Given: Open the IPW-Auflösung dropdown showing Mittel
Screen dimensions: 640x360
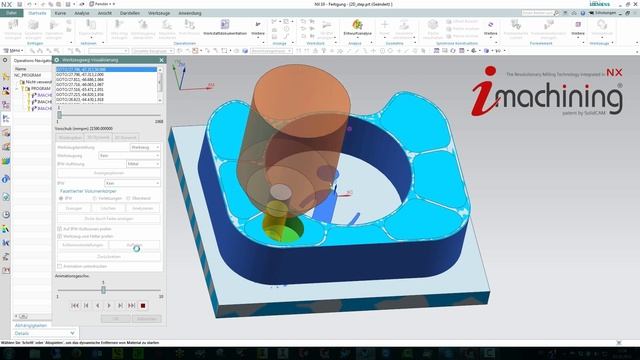Looking at the screenshot, I should coord(143,164).
